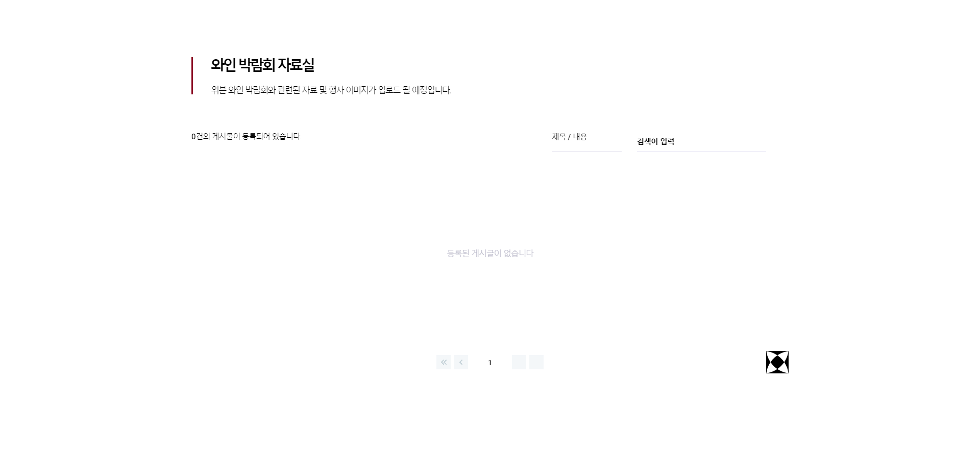Select the blank next-page square after 1
980x455 pixels.
519,362
